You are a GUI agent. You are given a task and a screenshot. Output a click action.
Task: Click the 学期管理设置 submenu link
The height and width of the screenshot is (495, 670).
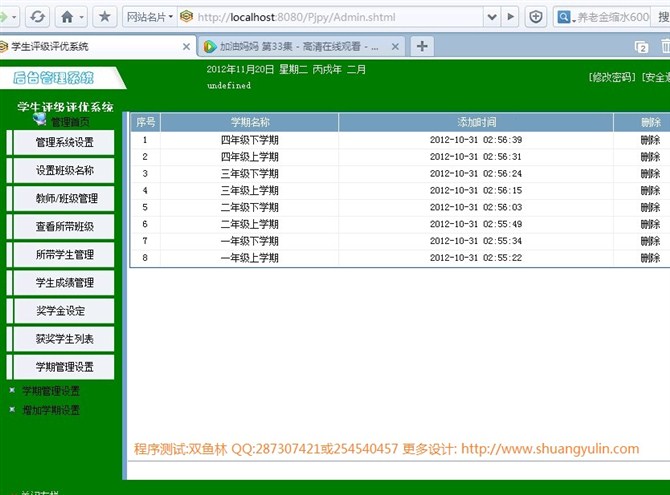click(x=51, y=391)
